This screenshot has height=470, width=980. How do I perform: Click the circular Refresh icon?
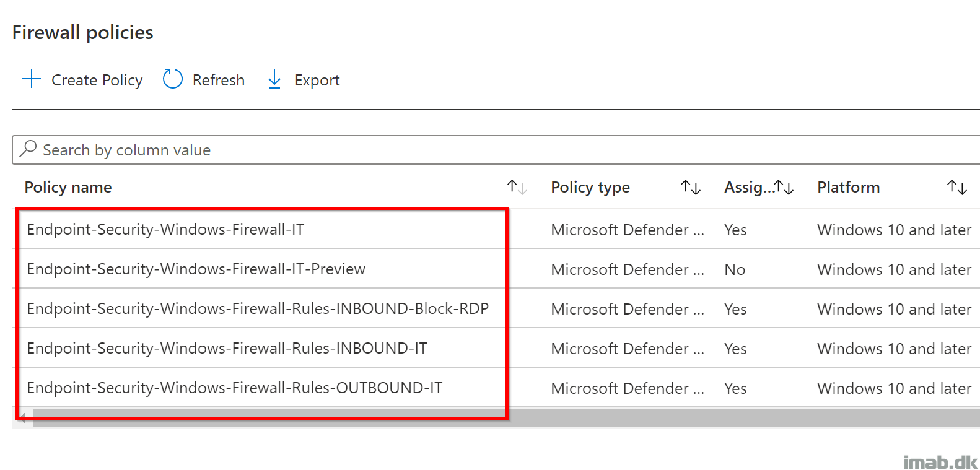(172, 79)
